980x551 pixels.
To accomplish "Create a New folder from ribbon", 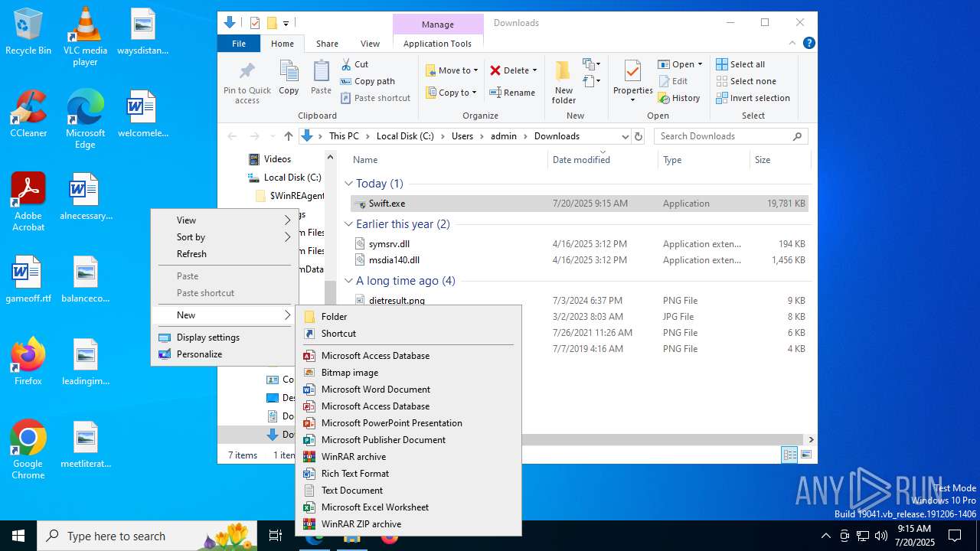I will (x=563, y=83).
